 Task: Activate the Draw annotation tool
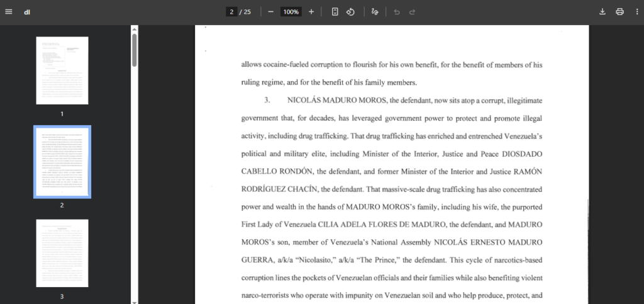pos(375,12)
